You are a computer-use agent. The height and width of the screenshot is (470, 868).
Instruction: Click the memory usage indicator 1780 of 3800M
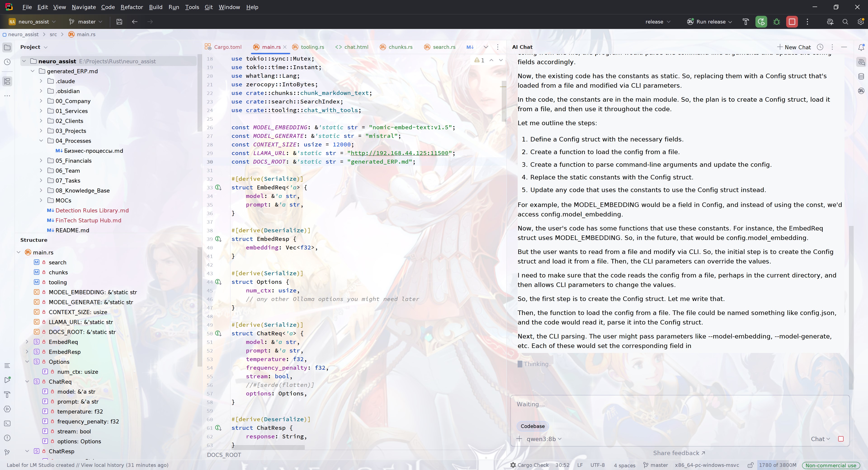click(x=777, y=465)
